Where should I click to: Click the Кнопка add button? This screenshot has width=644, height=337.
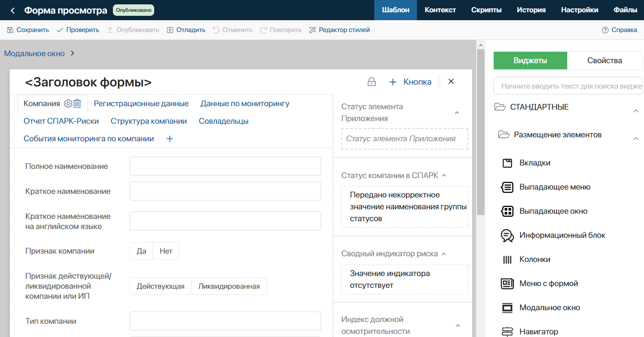(x=410, y=82)
